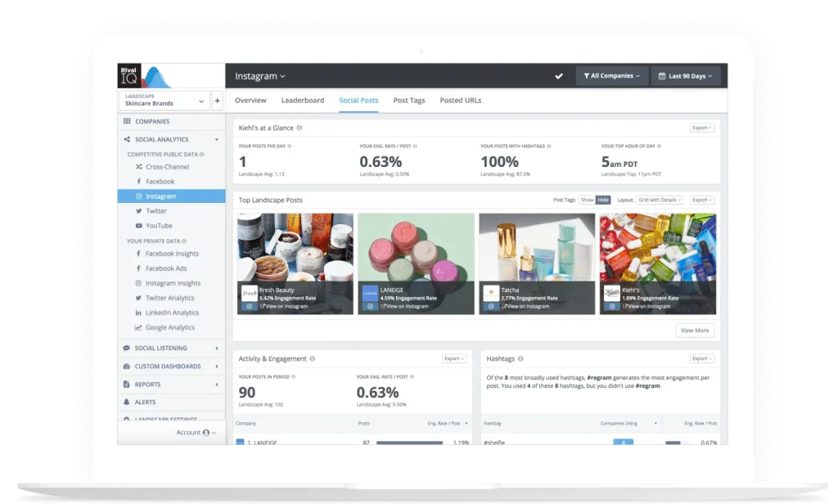Switch to the Leaderboard tab

303,101
